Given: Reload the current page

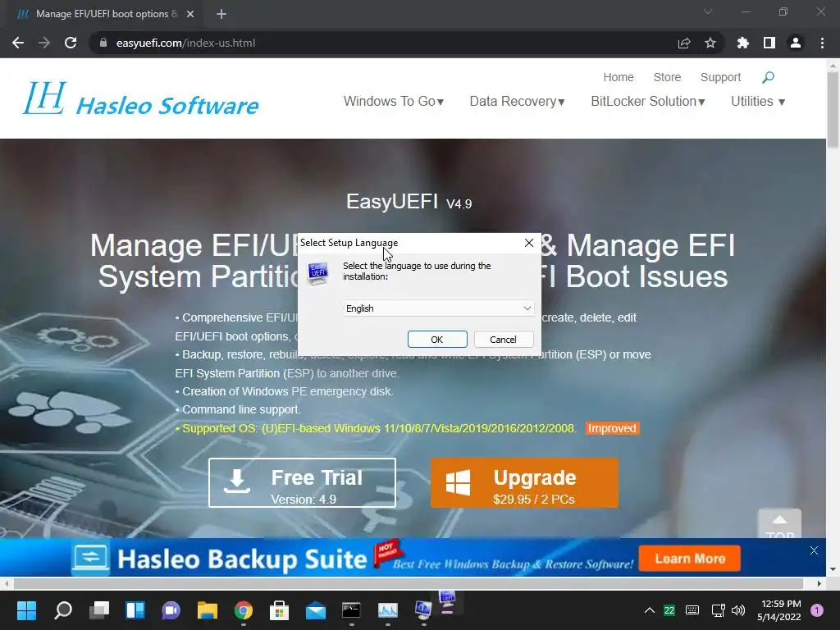Looking at the screenshot, I should click(71, 43).
